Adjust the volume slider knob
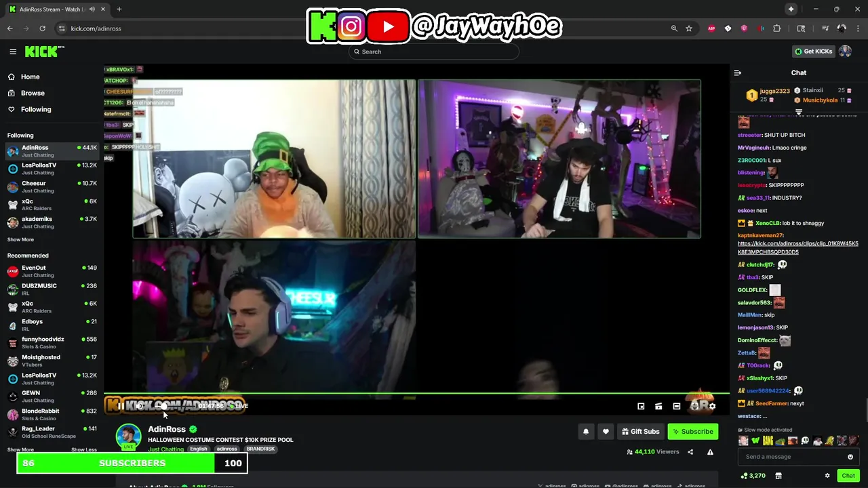This screenshot has width=868, height=488. point(163,406)
